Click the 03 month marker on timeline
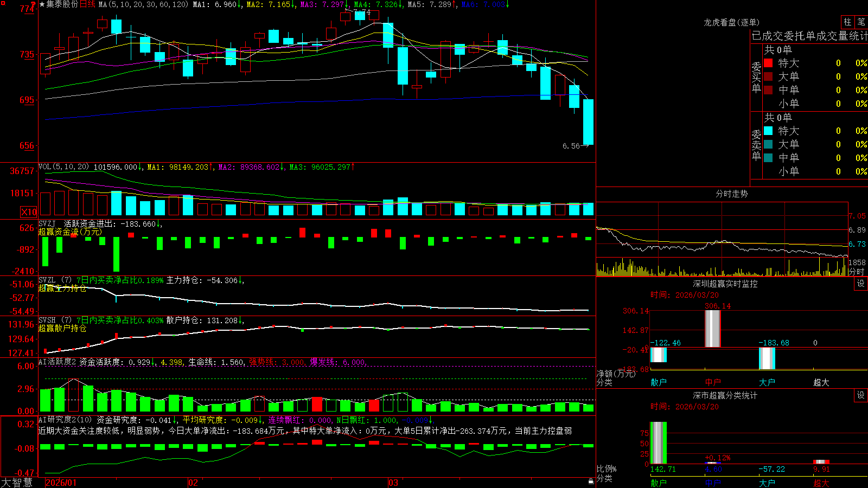The width and height of the screenshot is (868, 488). [x=393, y=483]
